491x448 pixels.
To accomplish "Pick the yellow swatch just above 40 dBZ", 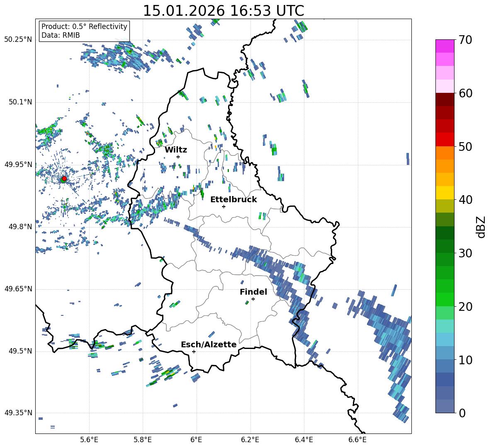I will (445, 193).
